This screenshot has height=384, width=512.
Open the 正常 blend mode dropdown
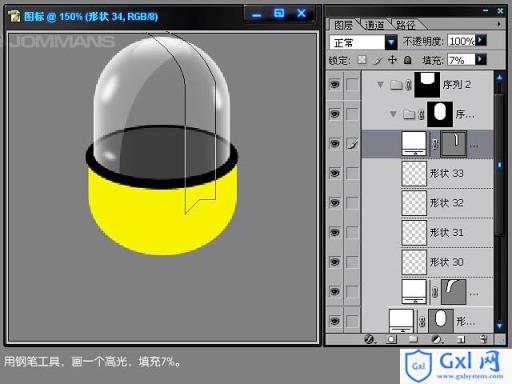coord(391,42)
